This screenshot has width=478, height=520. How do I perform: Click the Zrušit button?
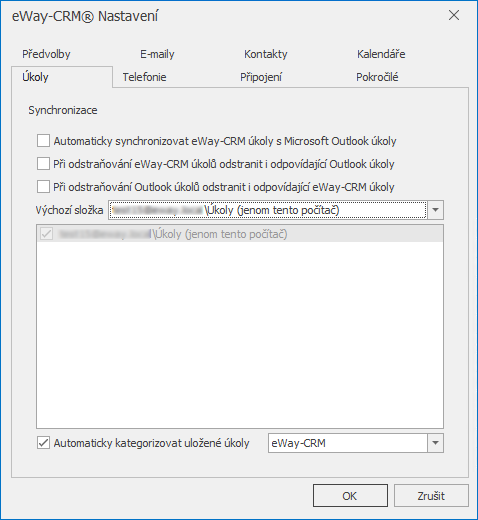point(431,496)
